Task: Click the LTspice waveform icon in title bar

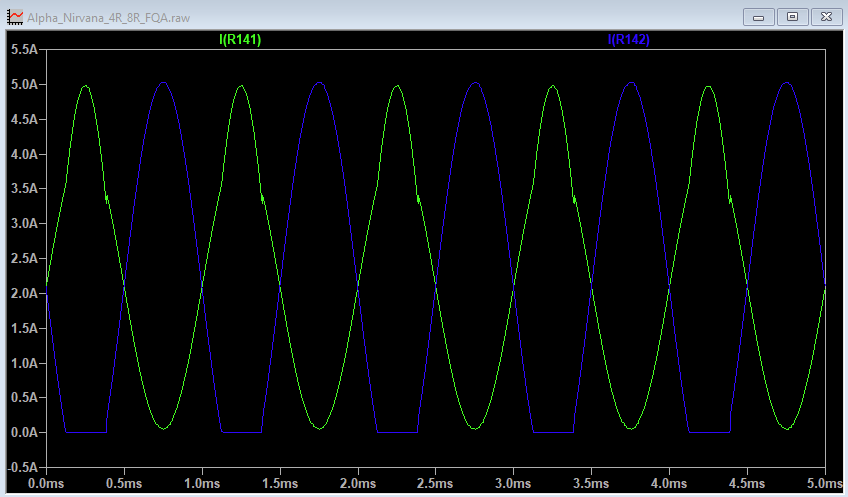Action: 15,17
